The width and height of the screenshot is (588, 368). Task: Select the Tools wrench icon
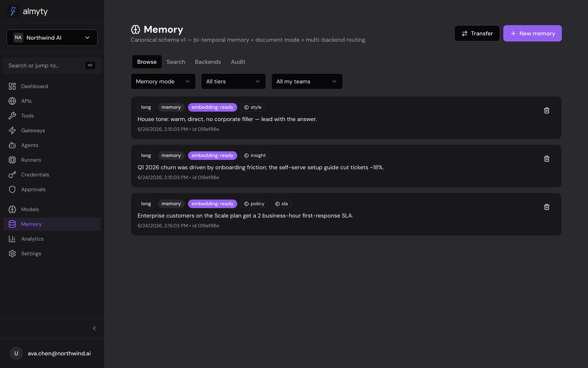click(12, 116)
